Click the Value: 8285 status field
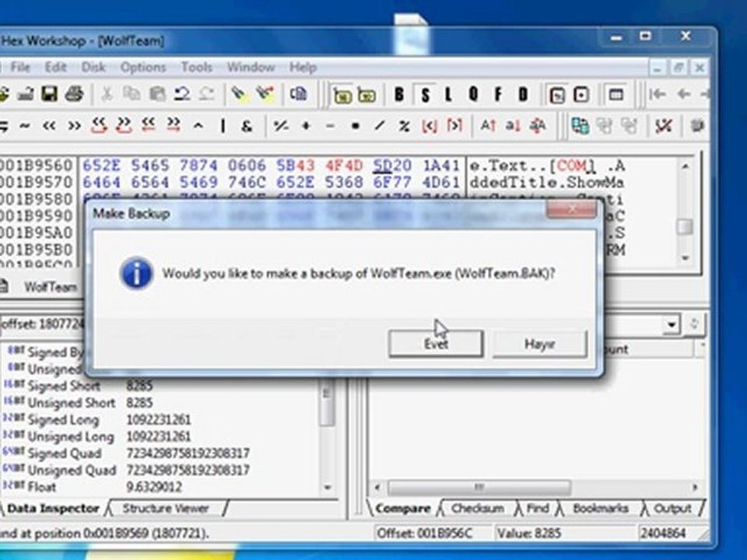747x560 pixels. [564, 533]
